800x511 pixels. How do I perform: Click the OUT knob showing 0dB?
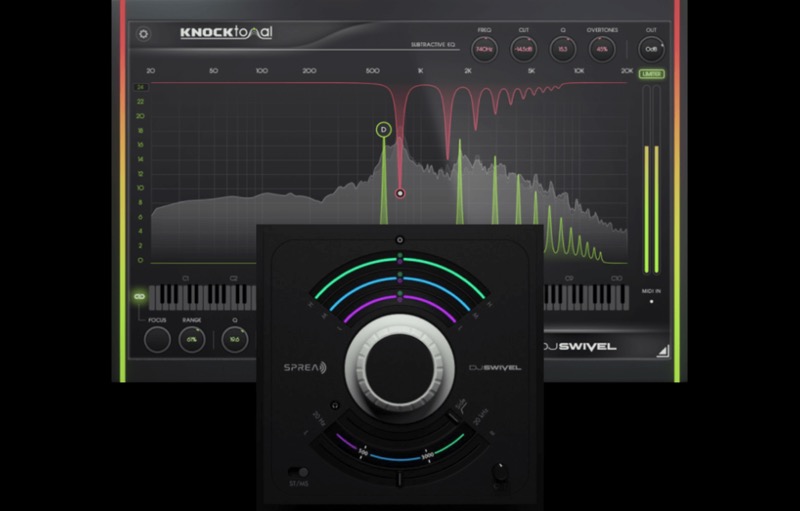point(652,48)
